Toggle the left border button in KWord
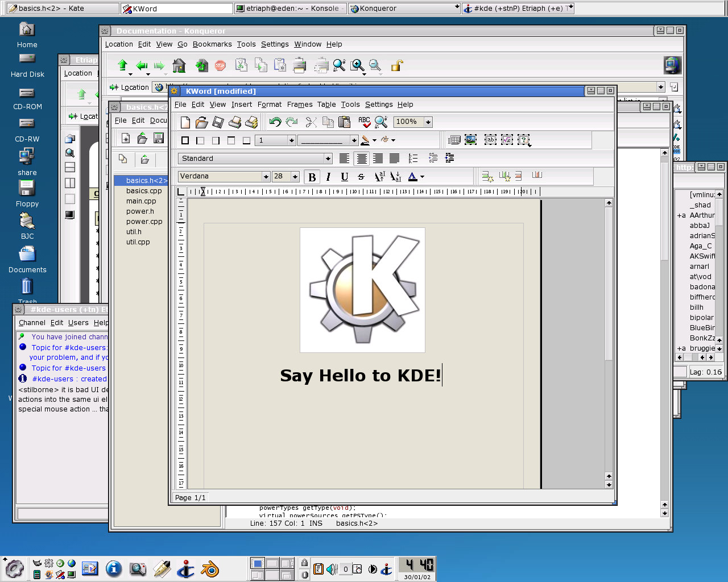 [200, 140]
